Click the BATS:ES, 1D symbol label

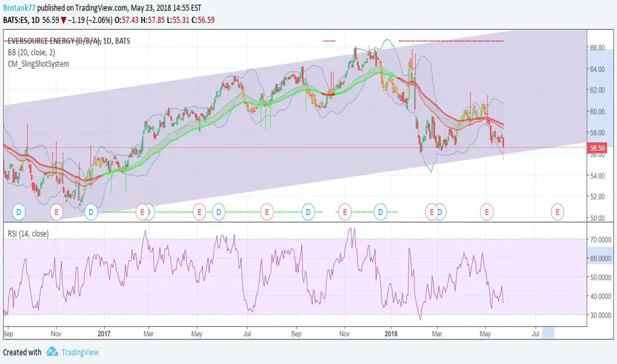click(22, 20)
